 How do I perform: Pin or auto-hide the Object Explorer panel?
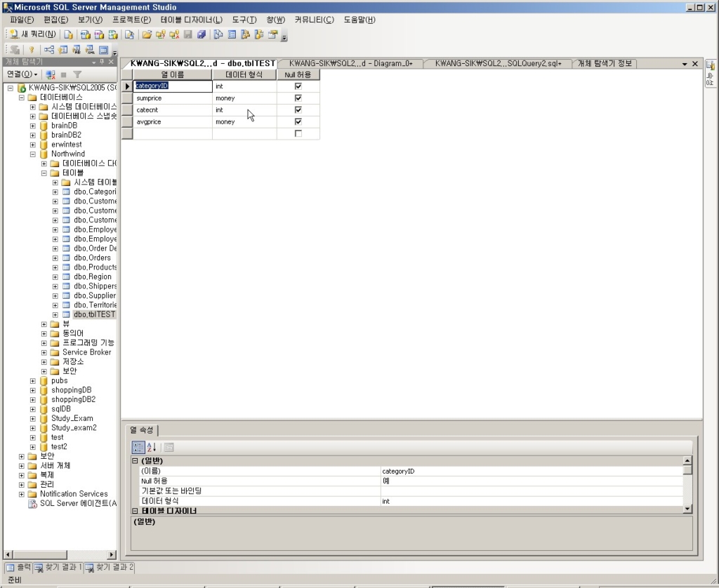click(x=103, y=62)
